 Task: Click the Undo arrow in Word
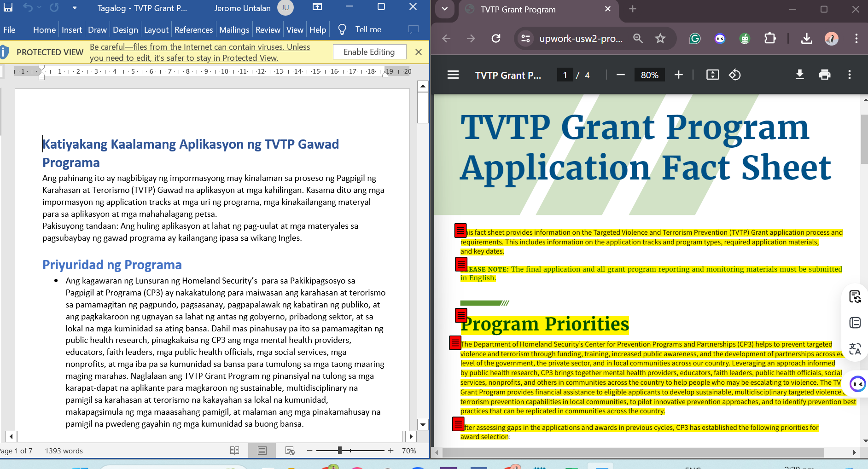(28, 7)
